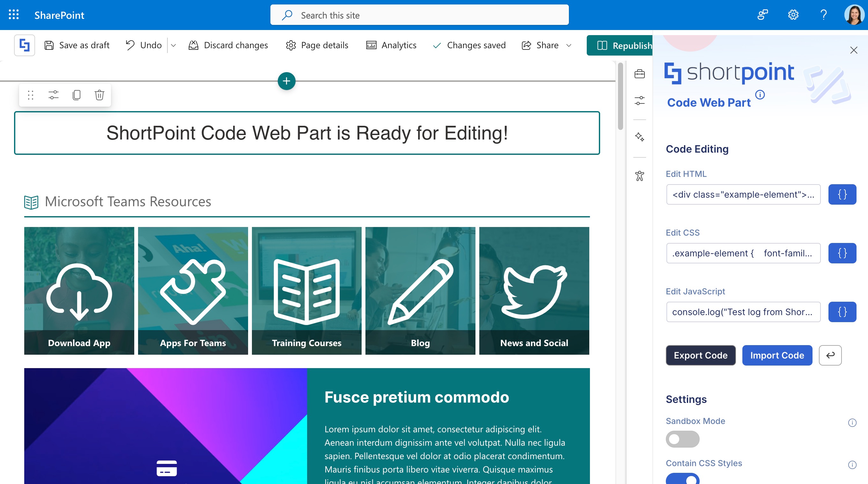Open the SharePoint app launcher waffle
Viewport: 868px width, 484px height.
coord(13,15)
